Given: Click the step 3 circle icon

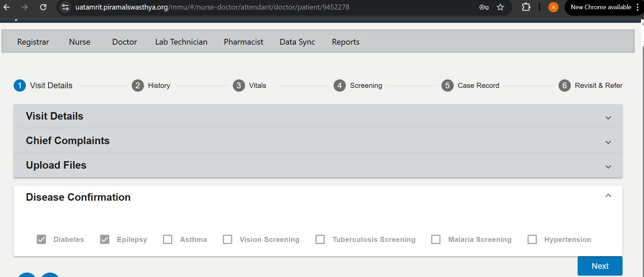Looking at the screenshot, I should coord(239,86).
